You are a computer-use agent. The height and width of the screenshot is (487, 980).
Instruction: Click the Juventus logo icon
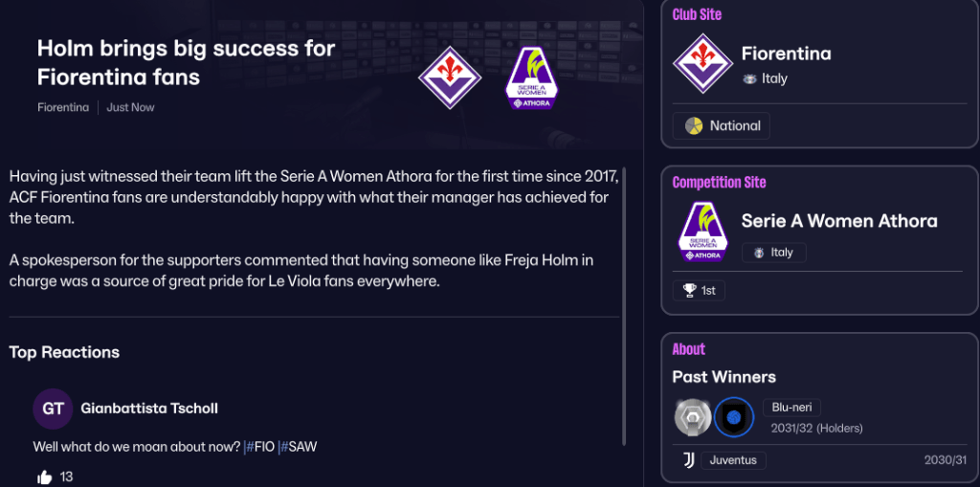(688, 460)
